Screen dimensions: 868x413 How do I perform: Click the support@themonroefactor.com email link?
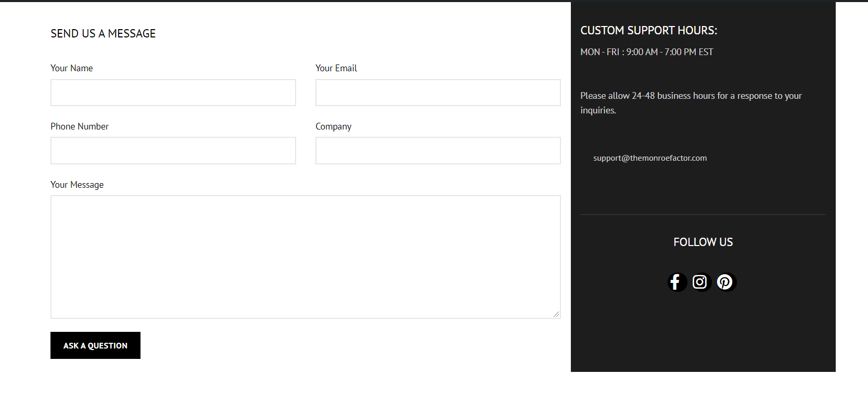(x=650, y=158)
